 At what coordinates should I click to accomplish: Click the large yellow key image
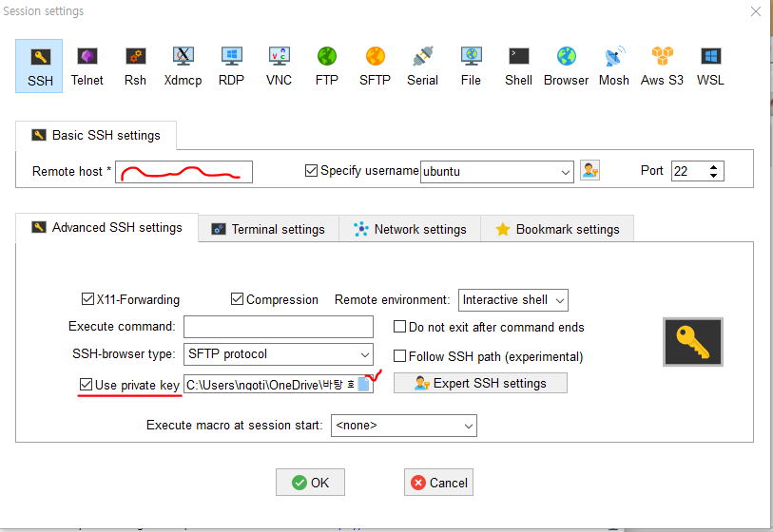[692, 341]
